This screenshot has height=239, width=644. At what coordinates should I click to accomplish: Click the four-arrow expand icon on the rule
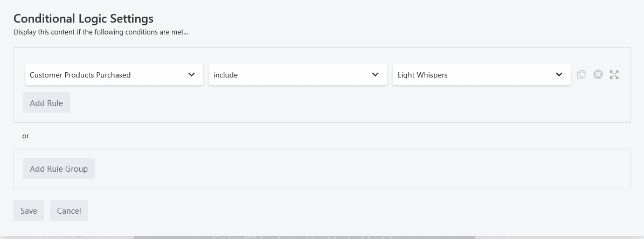614,75
